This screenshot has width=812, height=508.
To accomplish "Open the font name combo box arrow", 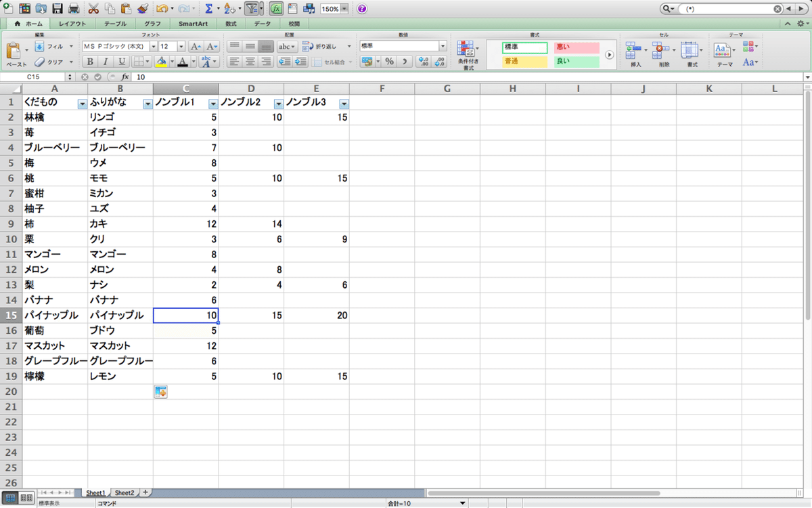I will [153, 46].
